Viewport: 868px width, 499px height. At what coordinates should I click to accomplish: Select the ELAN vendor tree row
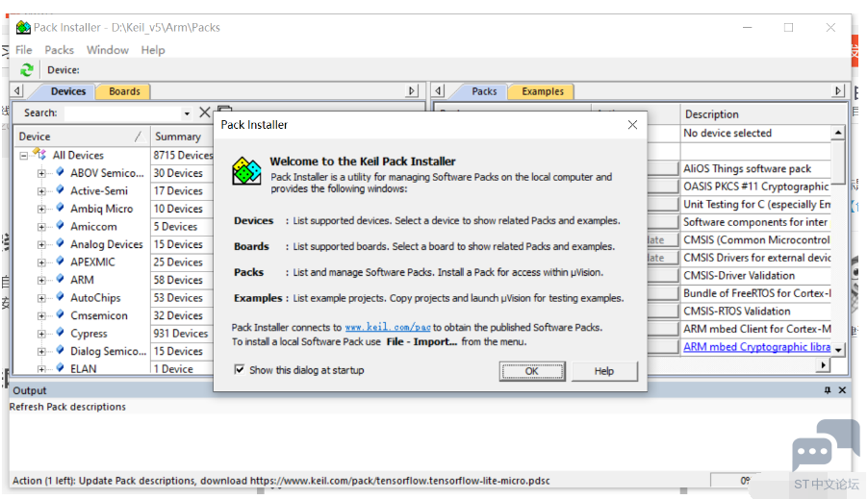pos(83,368)
